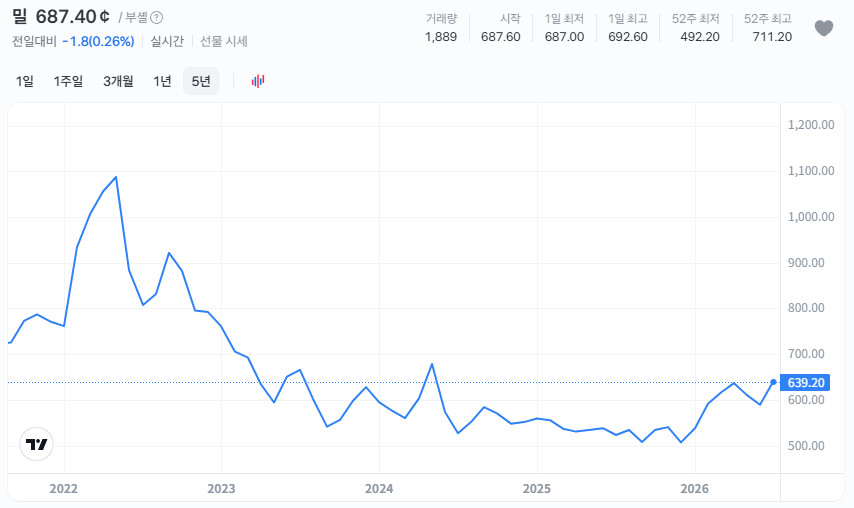Click the 전일대비 label

click(x=34, y=41)
